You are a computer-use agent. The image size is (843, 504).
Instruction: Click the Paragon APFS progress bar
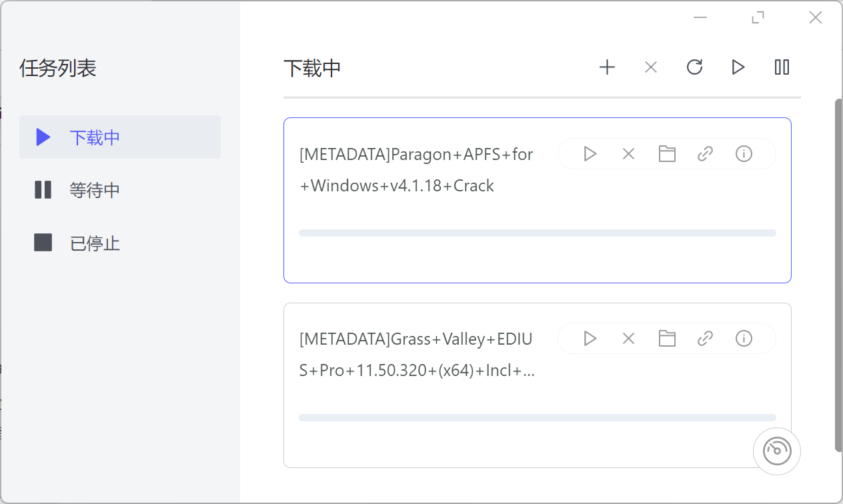pos(537,233)
